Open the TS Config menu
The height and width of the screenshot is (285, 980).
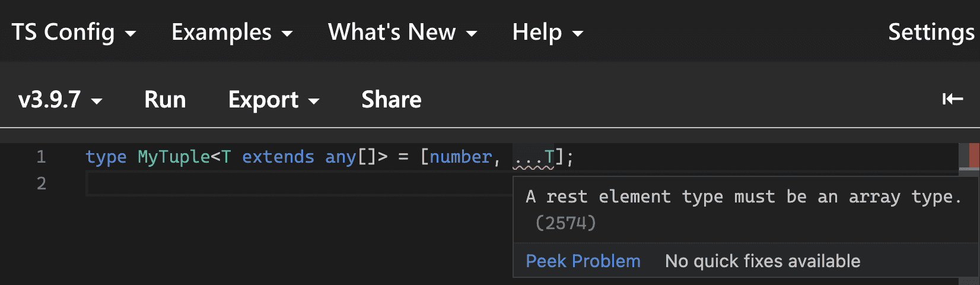click(74, 32)
